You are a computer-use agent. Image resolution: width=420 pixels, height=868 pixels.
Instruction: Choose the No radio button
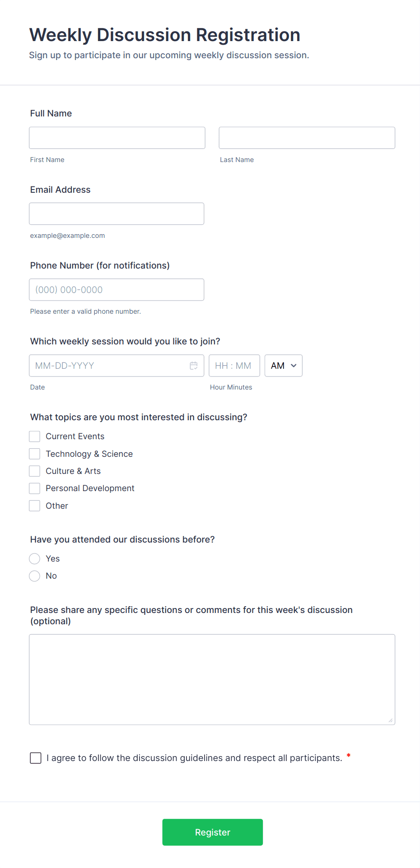tap(35, 576)
